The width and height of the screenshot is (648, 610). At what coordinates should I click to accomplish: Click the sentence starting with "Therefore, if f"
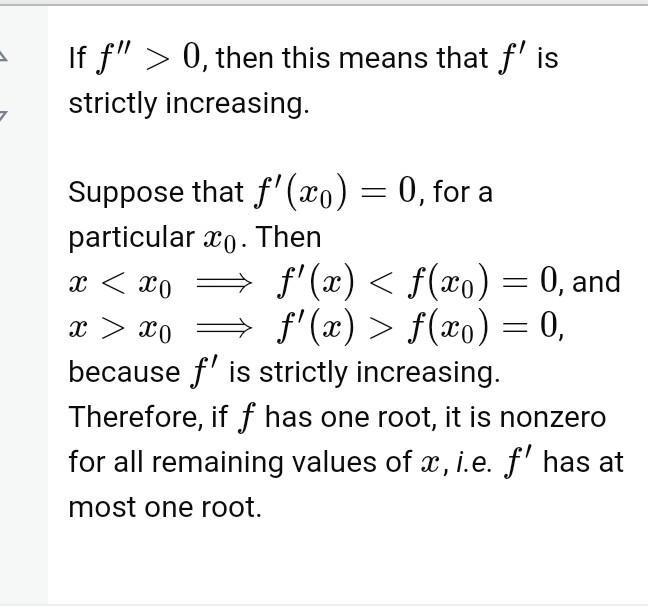tap(336, 417)
